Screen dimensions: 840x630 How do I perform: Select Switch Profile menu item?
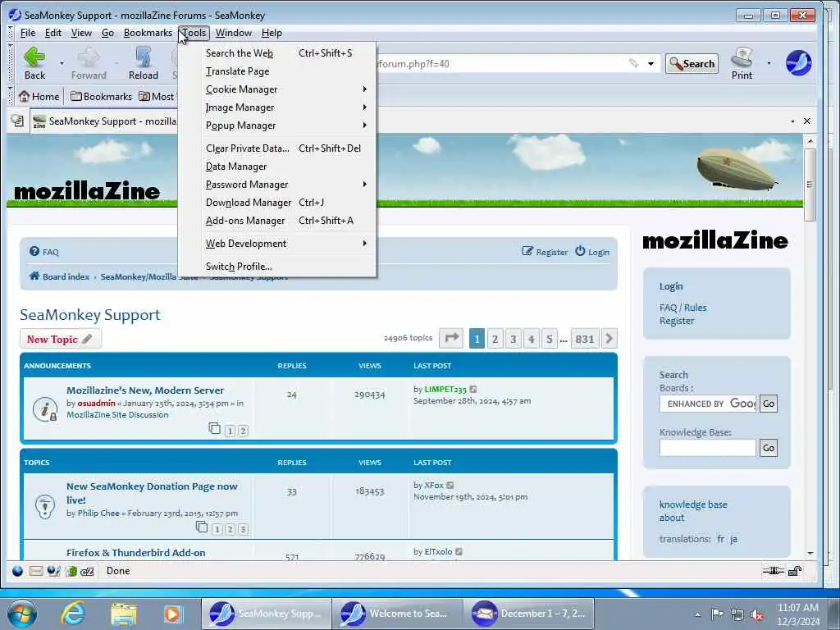click(277, 267)
